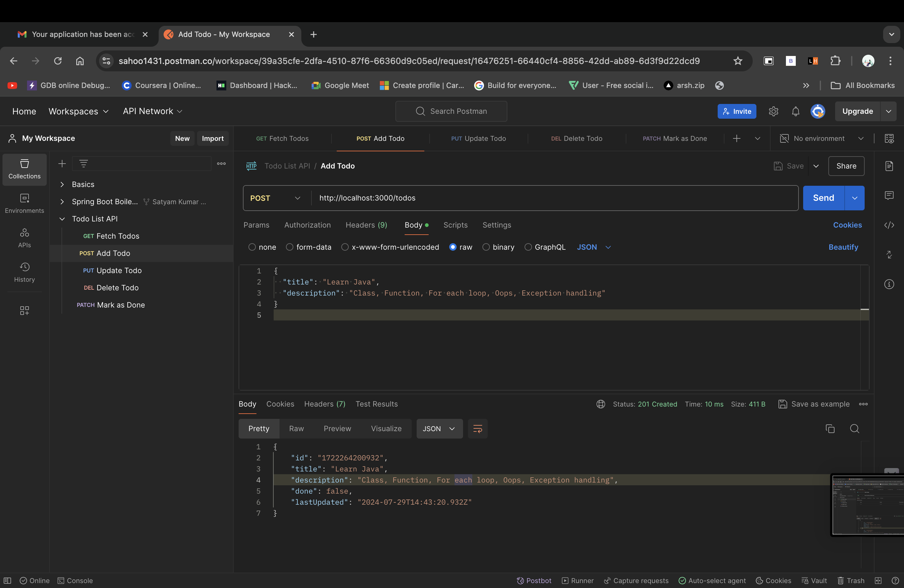
Task: Open the Postbot assistant in status bar
Action: pos(534,580)
